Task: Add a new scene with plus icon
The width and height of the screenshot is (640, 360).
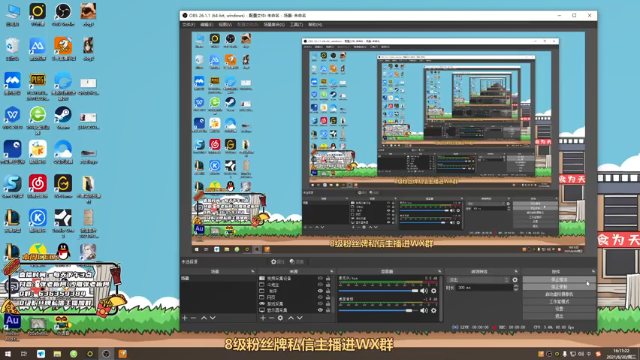Action: coord(184,318)
